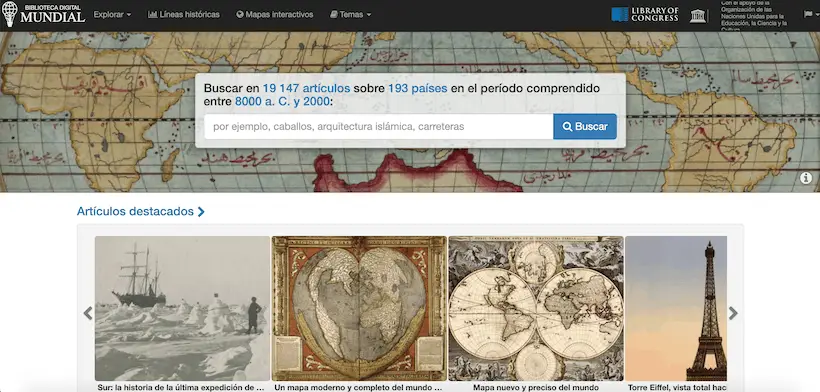Click the blue Buscar button
This screenshot has height=392, width=820.
pyautogui.click(x=585, y=126)
